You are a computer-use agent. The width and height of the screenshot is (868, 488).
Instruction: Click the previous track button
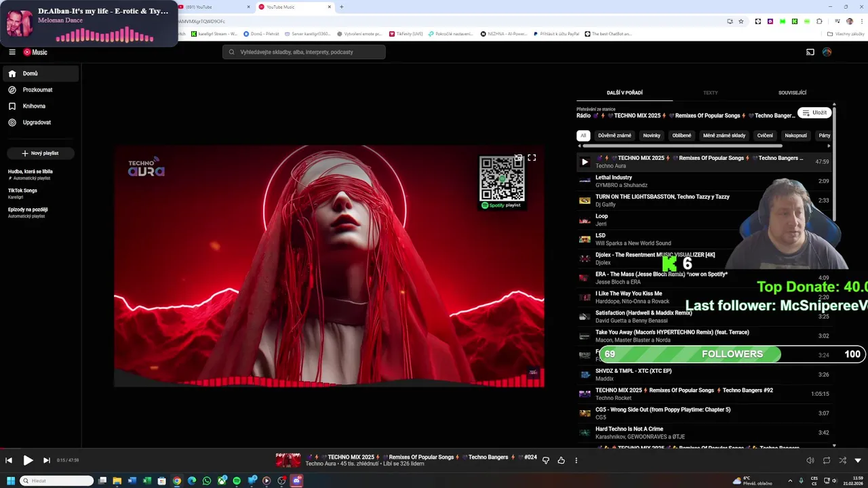(9, 460)
